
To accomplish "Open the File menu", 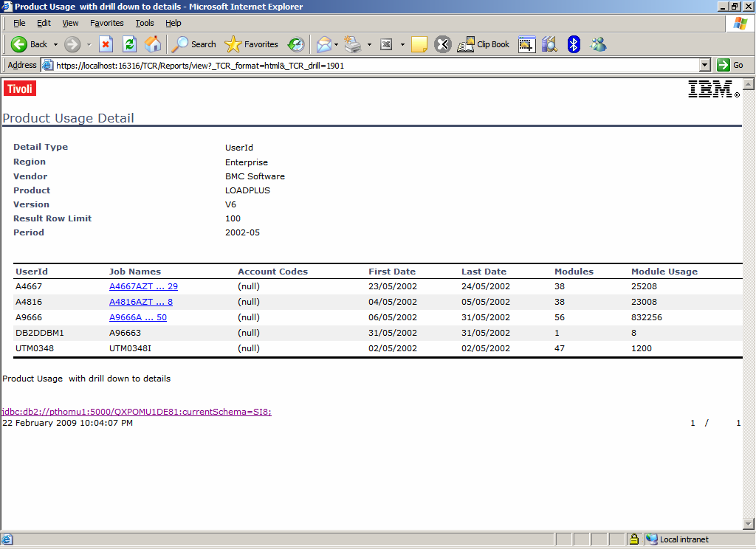I will pyautogui.click(x=19, y=23).
